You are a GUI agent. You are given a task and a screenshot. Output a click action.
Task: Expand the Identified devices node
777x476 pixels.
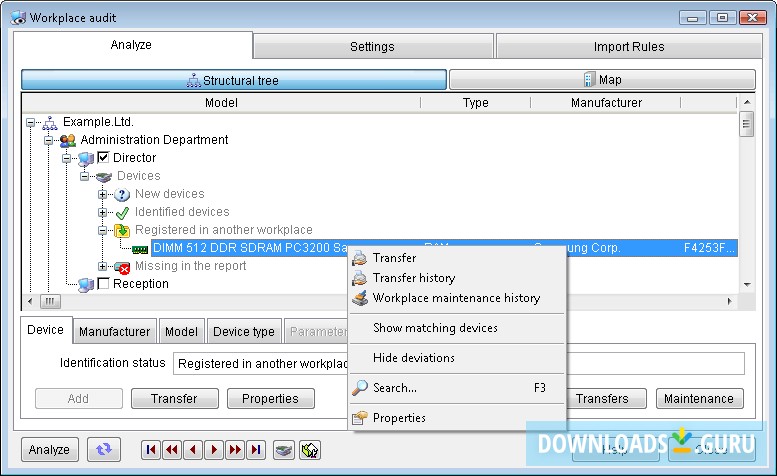pyautogui.click(x=103, y=212)
